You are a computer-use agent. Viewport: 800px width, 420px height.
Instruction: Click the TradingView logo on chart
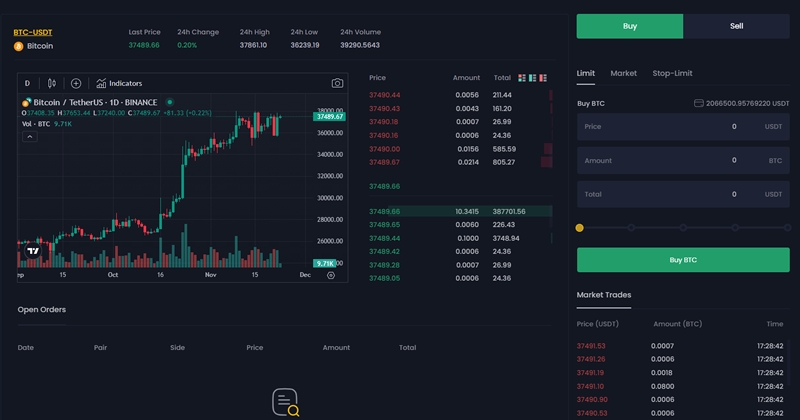click(x=32, y=252)
